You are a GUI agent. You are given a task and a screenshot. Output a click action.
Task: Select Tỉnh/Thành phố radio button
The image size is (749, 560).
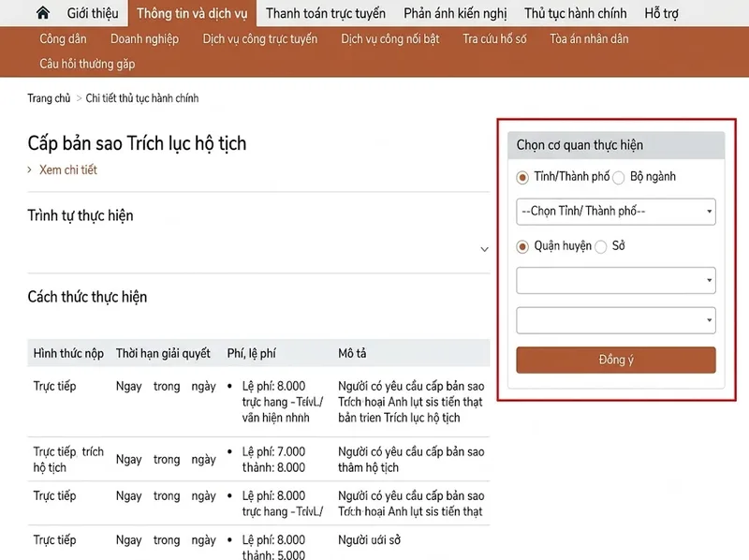[x=522, y=177]
